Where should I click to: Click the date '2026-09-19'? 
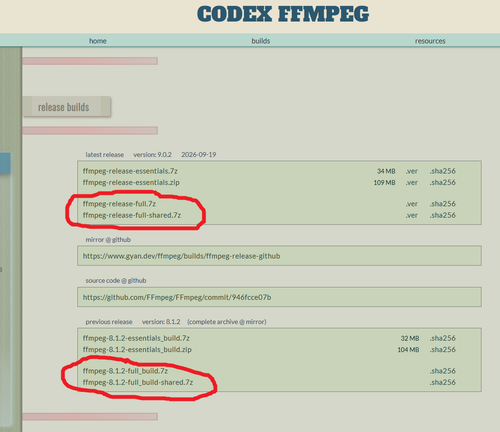(x=199, y=155)
